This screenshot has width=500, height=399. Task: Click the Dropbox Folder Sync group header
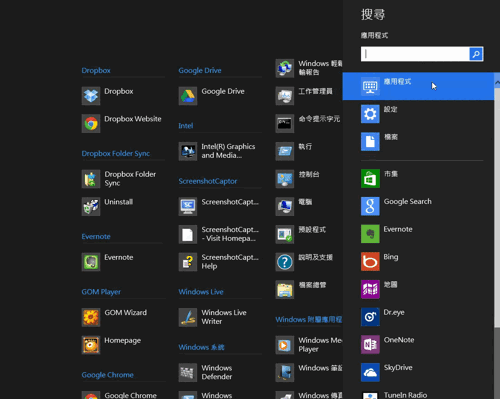click(116, 153)
